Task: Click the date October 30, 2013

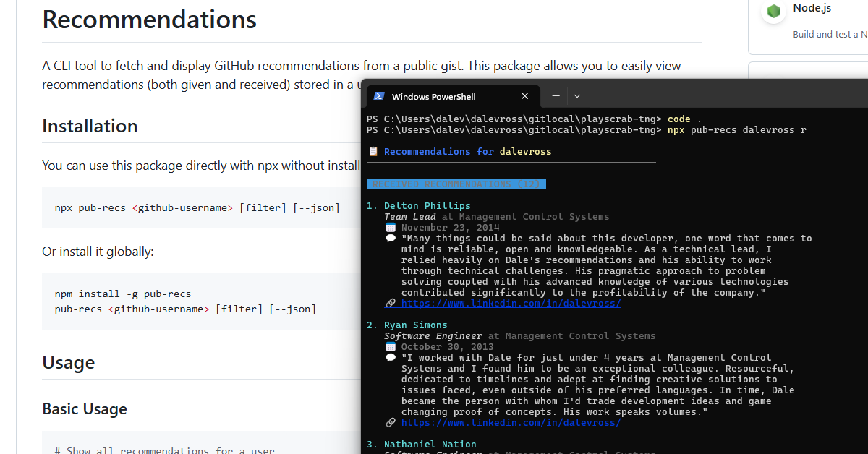Action: point(447,347)
